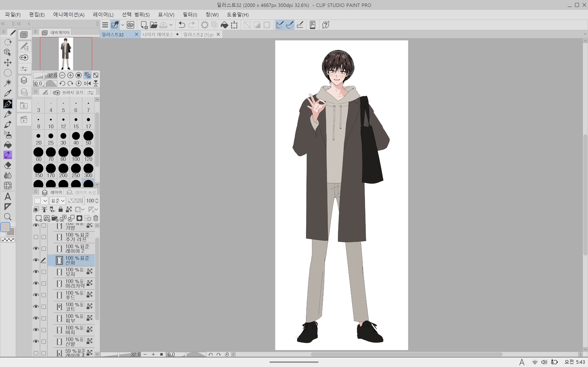The width and height of the screenshot is (588, 367).
Task: Open the 필터(I) menu
Action: pos(190,14)
